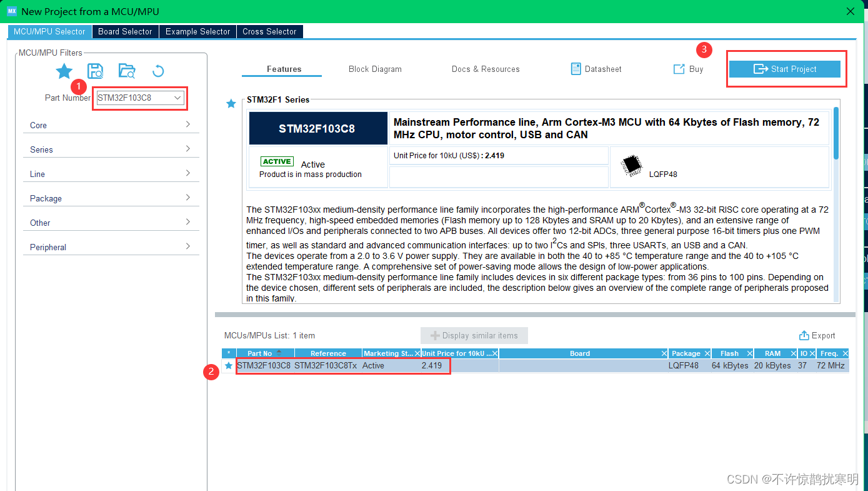The height and width of the screenshot is (491, 868).
Task: Open the load saved searches folder icon
Action: click(x=127, y=71)
